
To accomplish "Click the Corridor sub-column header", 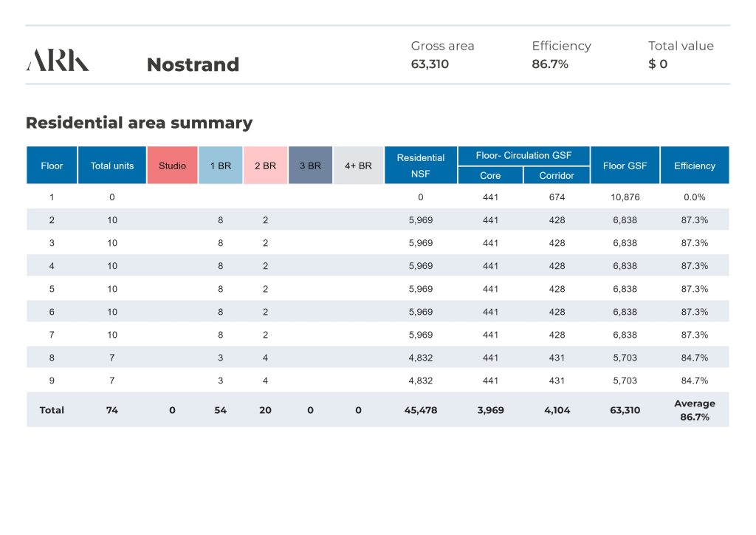I will (557, 176).
